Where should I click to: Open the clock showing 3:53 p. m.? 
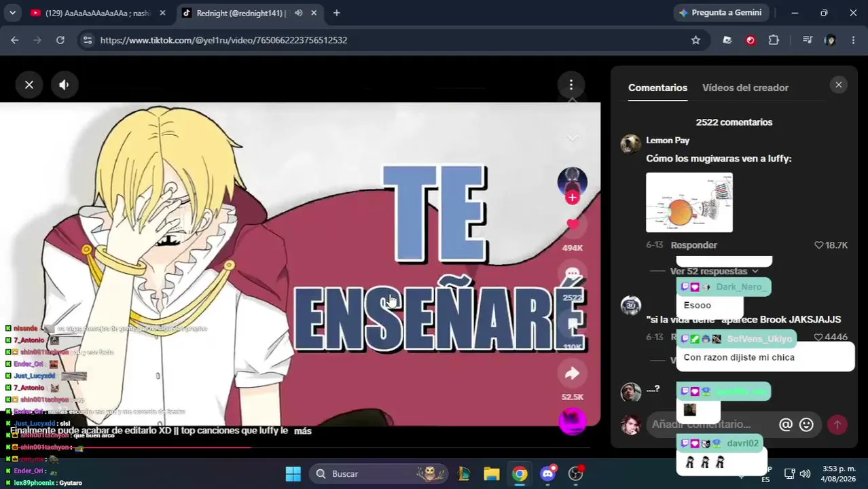pyautogui.click(x=839, y=474)
